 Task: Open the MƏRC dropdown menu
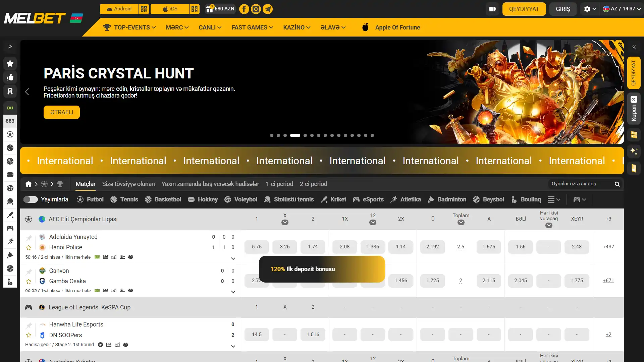(177, 27)
